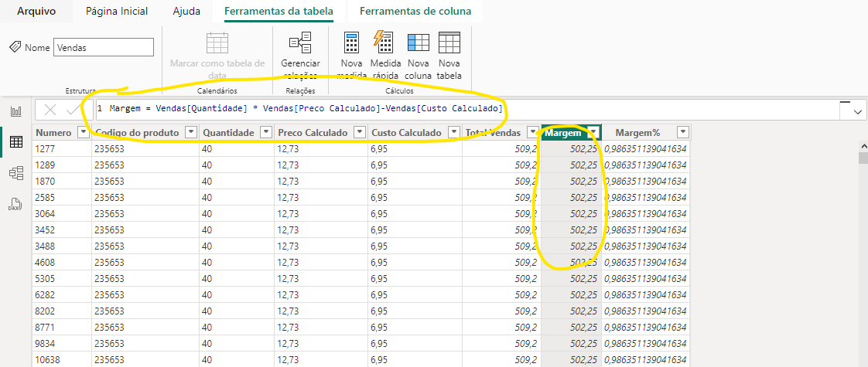Click the Numero cell 9834
The width and height of the screenshot is (868, 367).
tap(63, 343)
